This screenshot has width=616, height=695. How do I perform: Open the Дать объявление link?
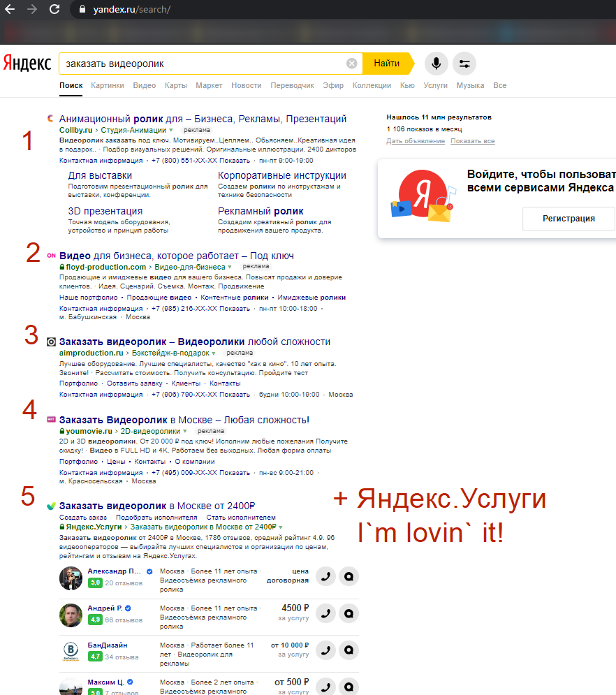pyautogui.click(x=416, y=141)
